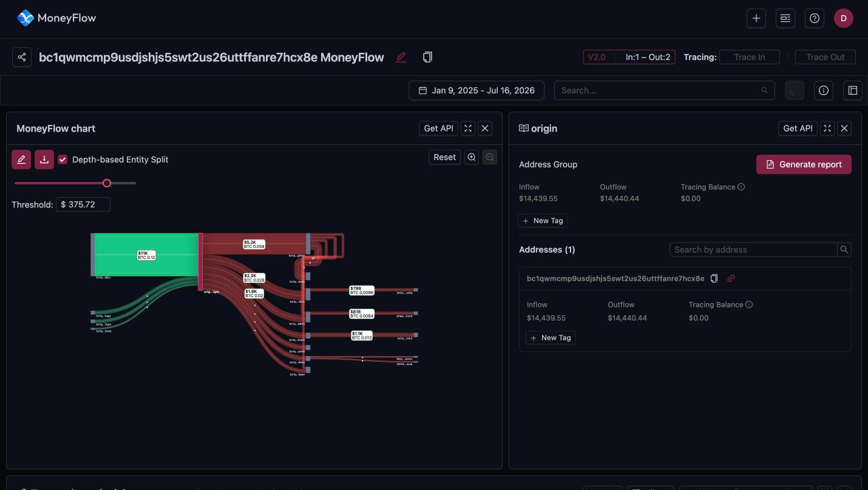Open the date range picker
This screenshot has width=868, height=490.
pos(476,90)
